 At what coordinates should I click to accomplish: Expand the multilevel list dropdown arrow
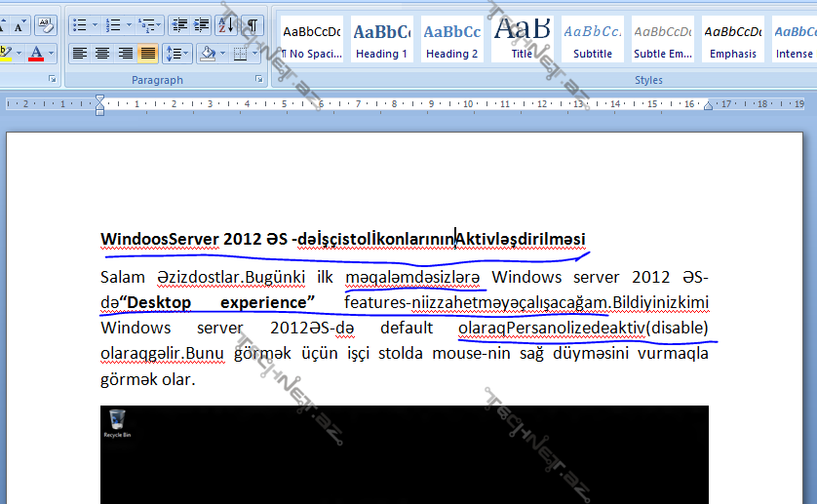click(159, 25)
